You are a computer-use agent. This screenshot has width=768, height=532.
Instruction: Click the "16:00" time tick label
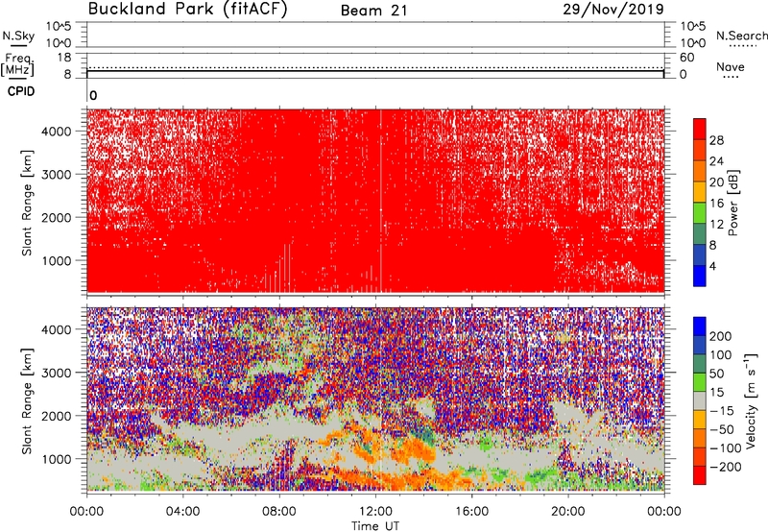click(x=471, y=512)
